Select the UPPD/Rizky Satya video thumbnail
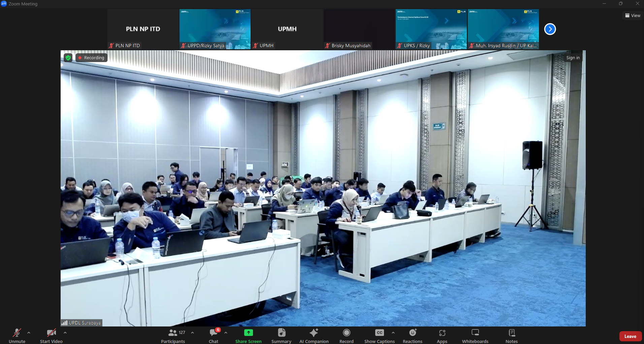This screenshot has height=344, width=644. click(215, 29)
